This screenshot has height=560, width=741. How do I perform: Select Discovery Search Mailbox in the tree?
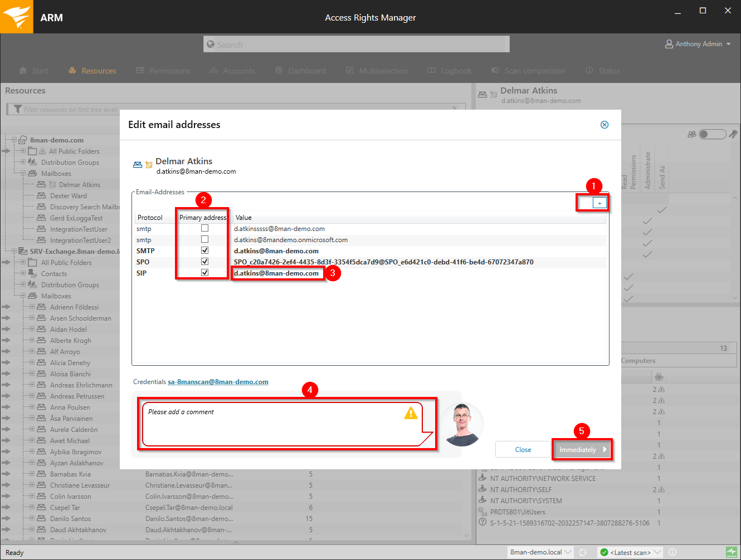85,207
